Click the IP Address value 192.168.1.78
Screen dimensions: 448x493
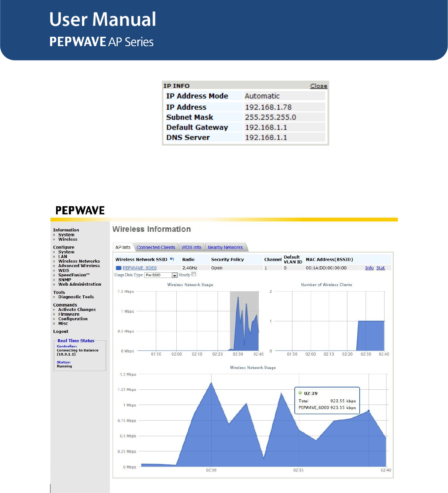(x=268, y=107)
